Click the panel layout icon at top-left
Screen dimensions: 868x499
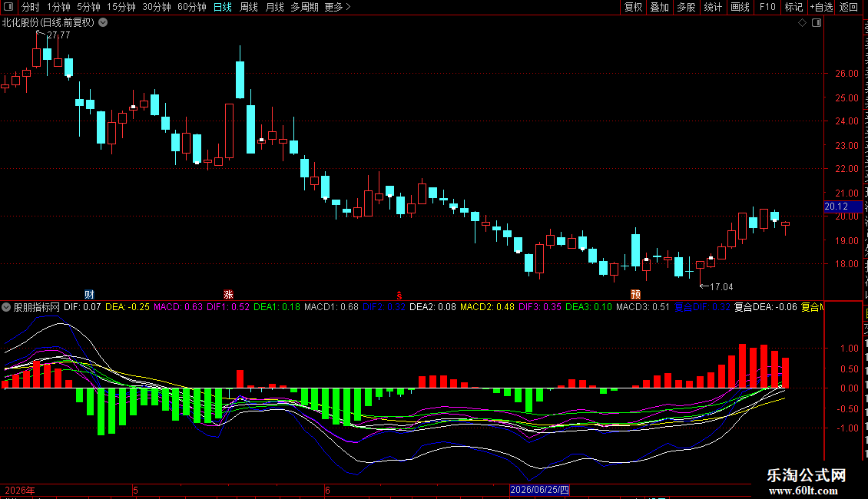(x=8, y=7)
